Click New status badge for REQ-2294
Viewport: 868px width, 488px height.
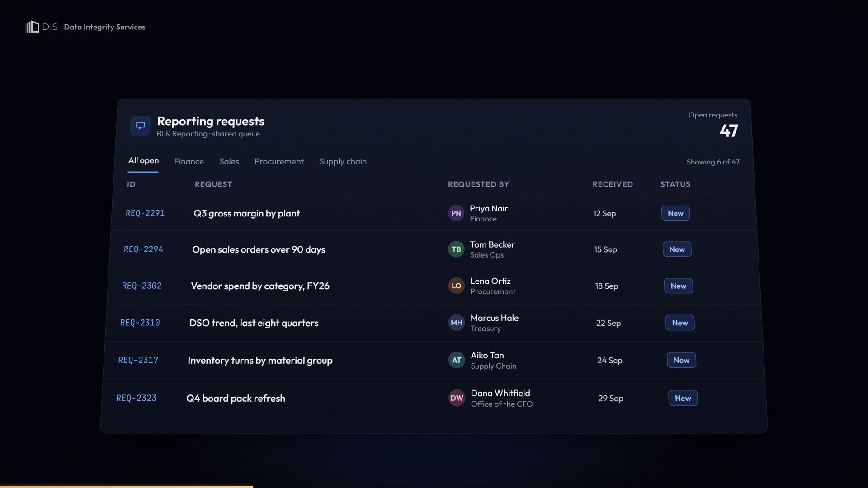tap(677, 249)
